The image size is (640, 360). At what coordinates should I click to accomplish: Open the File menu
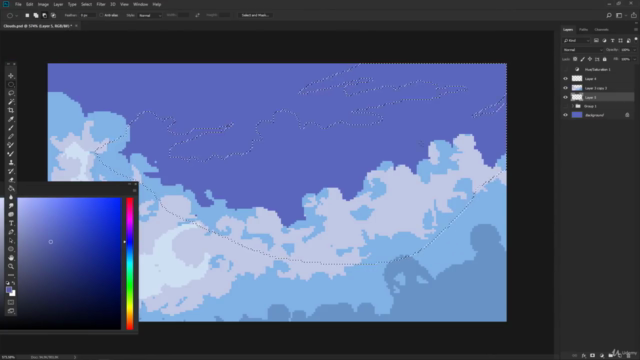tap(18, 4)
